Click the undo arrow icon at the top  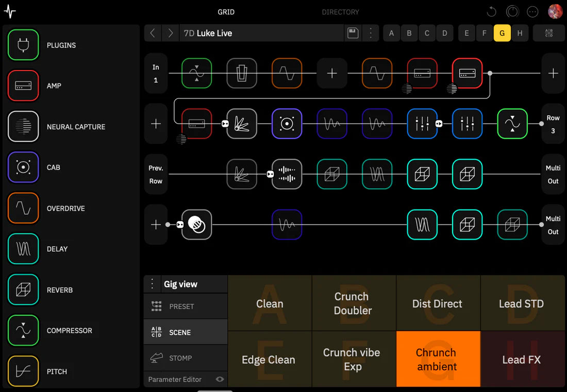point(491,11)
